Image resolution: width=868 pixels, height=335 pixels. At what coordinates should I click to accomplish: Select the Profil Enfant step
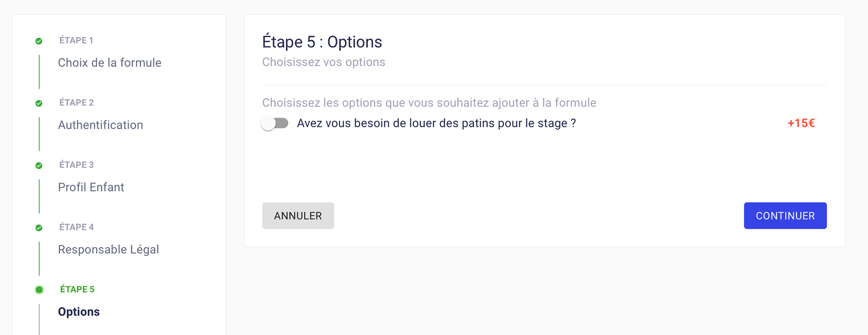(x=91, y=187)
